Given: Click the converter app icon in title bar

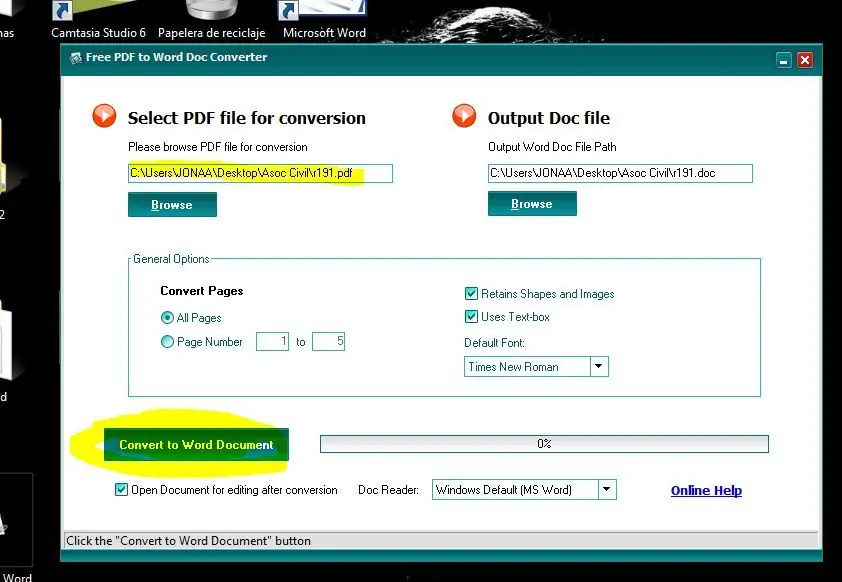Looking at the screenshot, I should tap(76, 57).
